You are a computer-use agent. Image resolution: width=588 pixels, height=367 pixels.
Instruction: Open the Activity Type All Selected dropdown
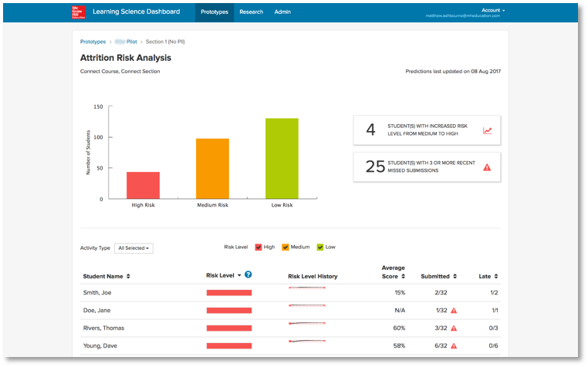(x=133, y=248)
